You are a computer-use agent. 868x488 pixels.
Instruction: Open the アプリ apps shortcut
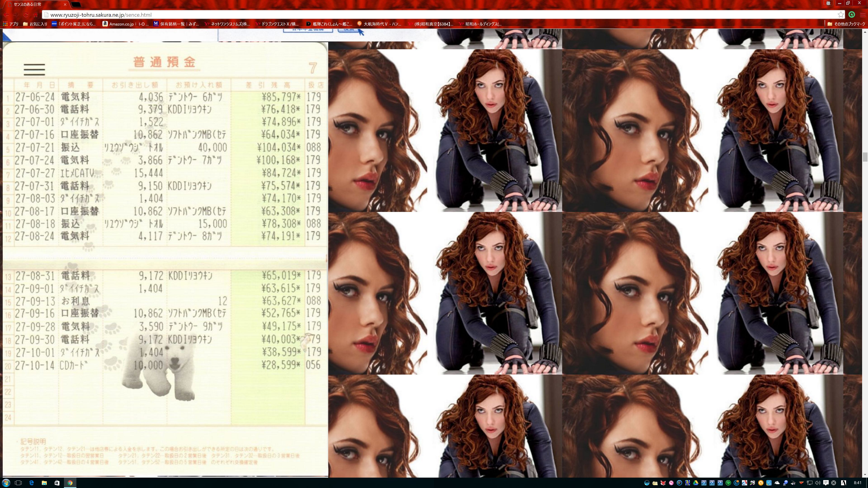(x=10, y=24)
